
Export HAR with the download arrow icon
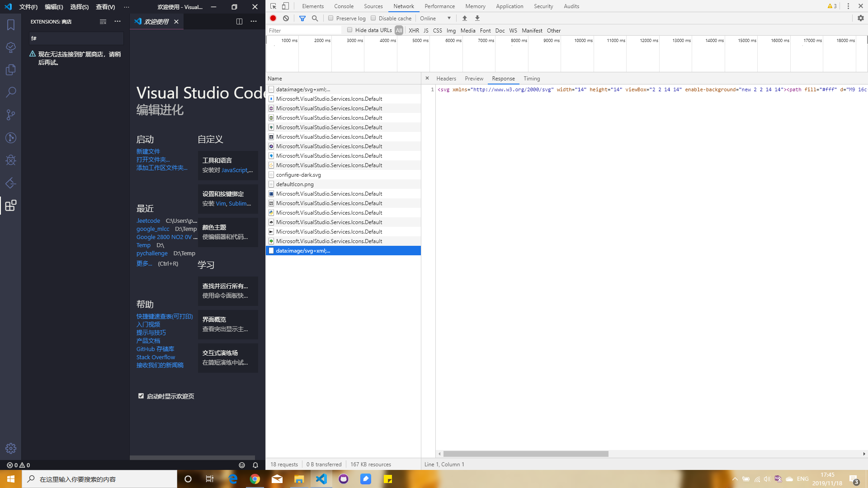tap(477, 18)
